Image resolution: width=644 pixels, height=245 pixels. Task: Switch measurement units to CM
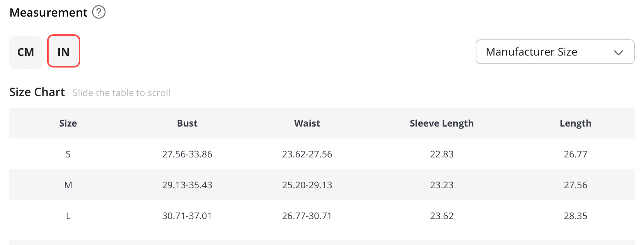26,52
